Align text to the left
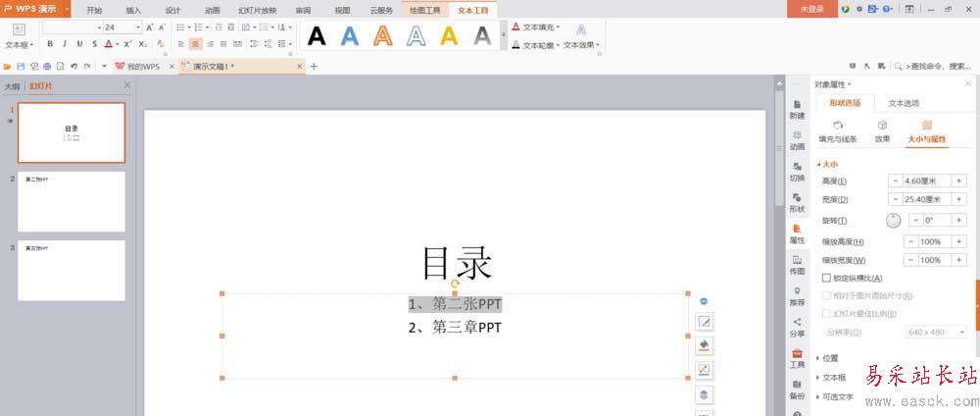Image resolution: width=980 pixels, height=416 pixels. (x=181, y=44)
